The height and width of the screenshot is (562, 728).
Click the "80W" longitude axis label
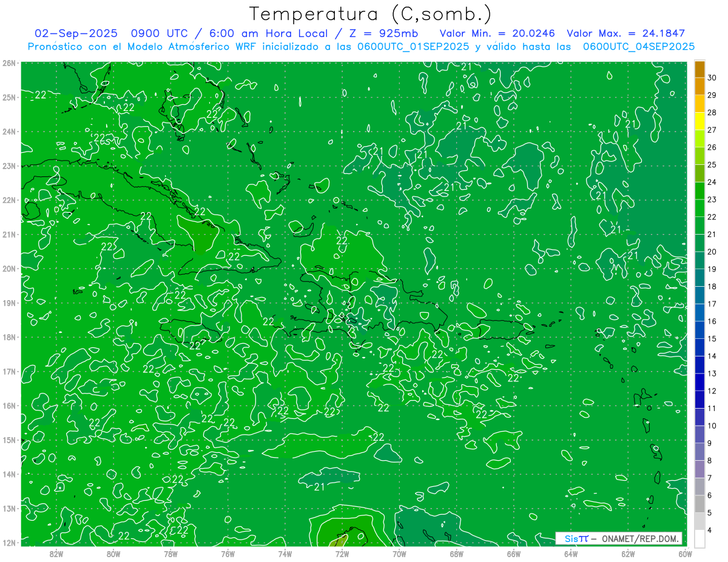pos(113,554)
